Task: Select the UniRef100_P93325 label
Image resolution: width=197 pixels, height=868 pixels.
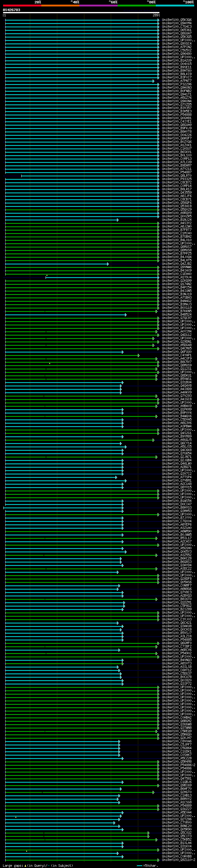Action: (177, 179)
